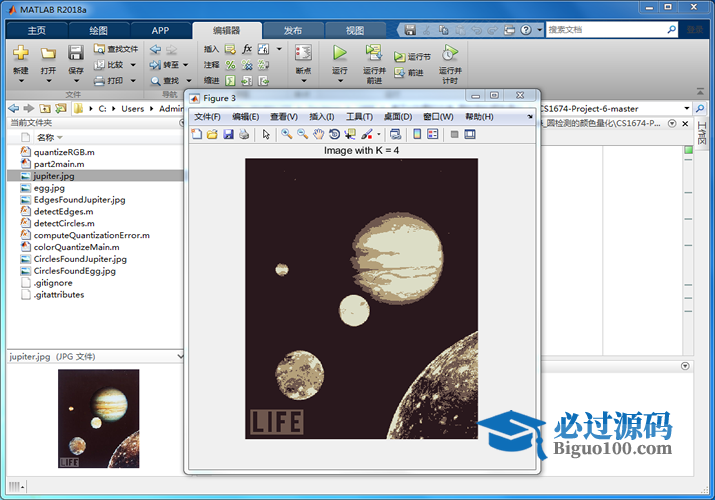Open Insert (插入) menu in Figure 3
The height and width of the screenshot is (500, 715).
(x=321, y=117)
